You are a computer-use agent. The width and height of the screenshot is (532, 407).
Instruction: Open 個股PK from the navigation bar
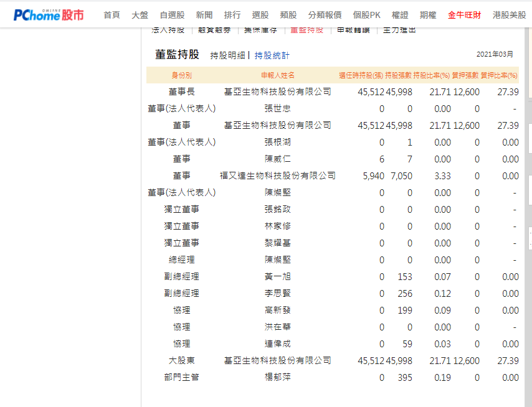[x=366, y=15]
